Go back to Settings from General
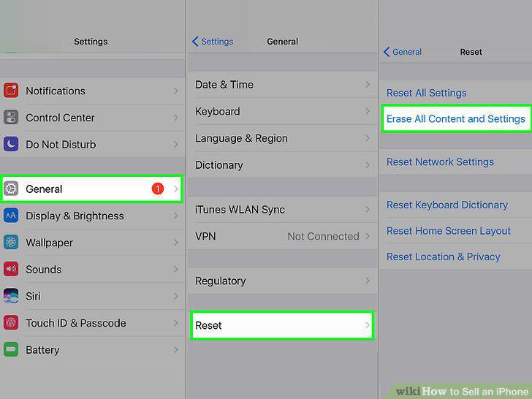This screenshot has height=399, width=532. 213,42
